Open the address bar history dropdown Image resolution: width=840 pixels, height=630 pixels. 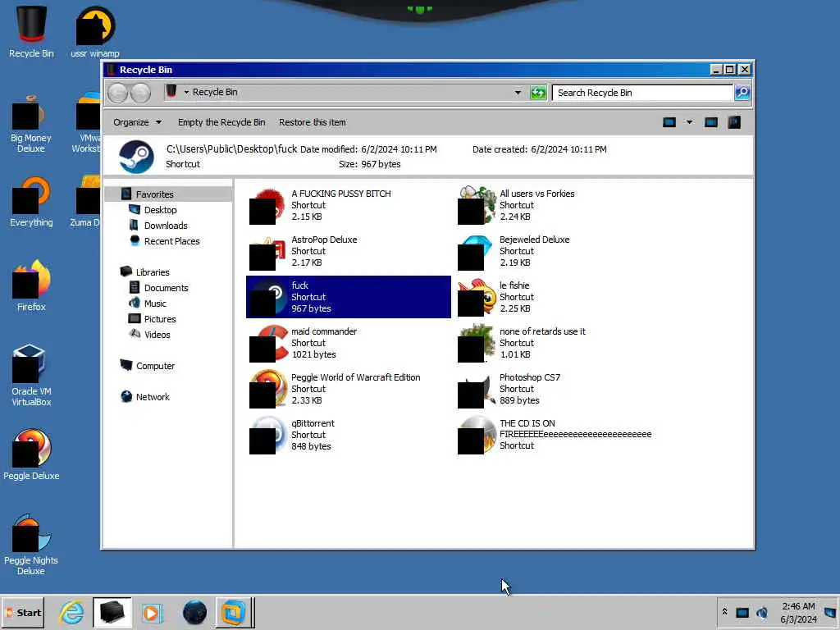[518, 93]
